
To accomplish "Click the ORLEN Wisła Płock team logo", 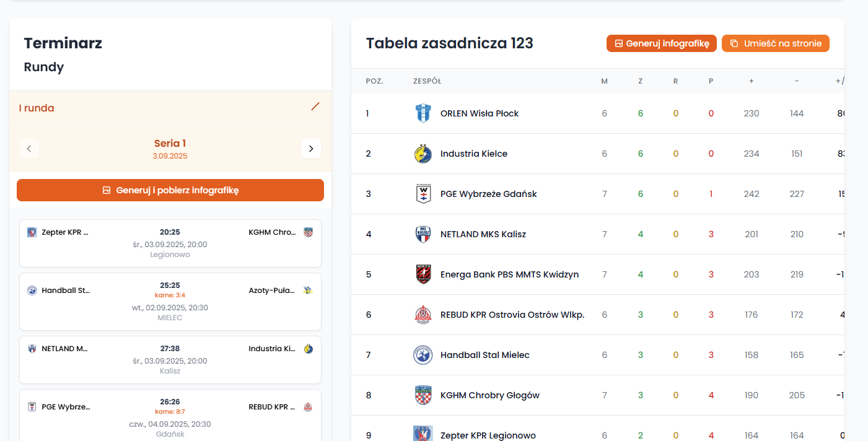I will point(423,113).
